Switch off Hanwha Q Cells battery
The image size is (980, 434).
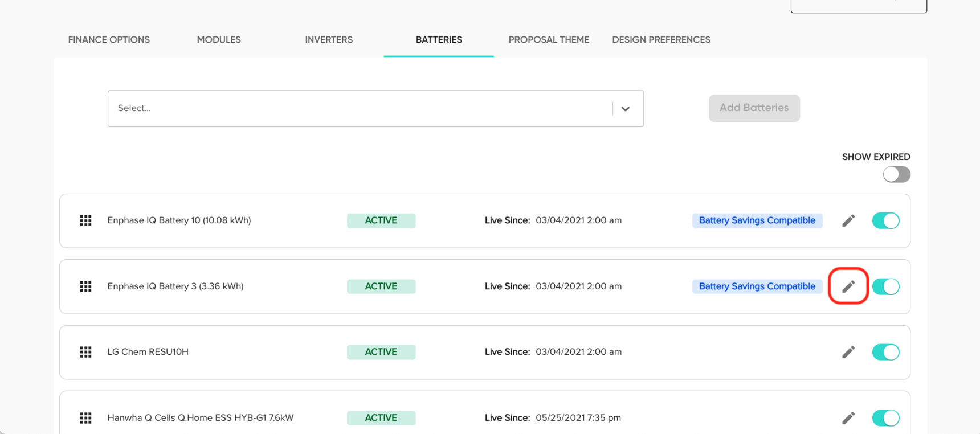(885, 418)
